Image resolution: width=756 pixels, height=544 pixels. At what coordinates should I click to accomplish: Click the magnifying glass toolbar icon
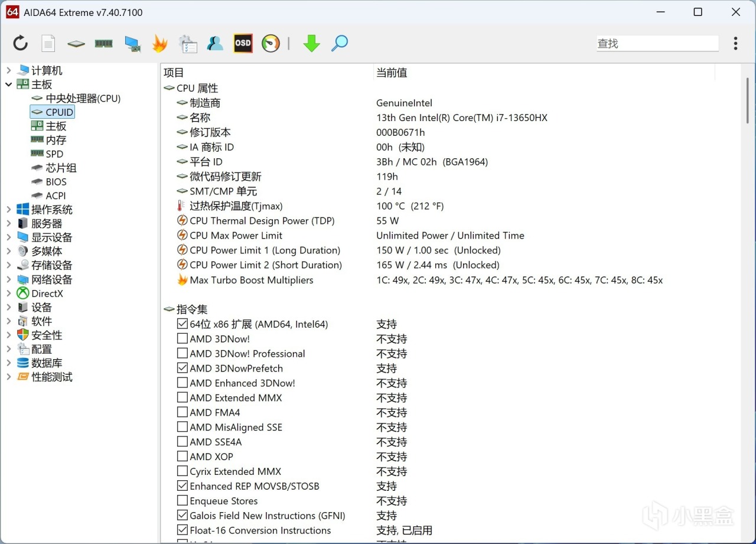tap(340, 43)
